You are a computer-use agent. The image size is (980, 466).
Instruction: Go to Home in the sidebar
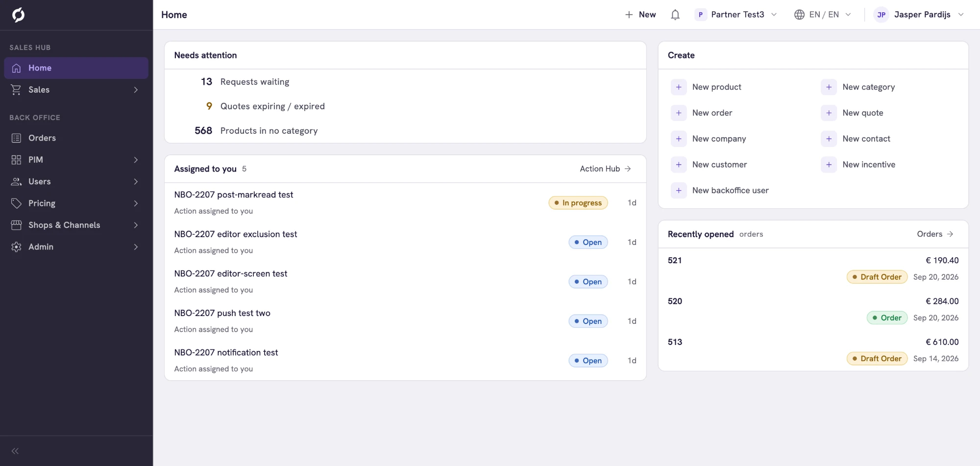(x=76, y=68)
